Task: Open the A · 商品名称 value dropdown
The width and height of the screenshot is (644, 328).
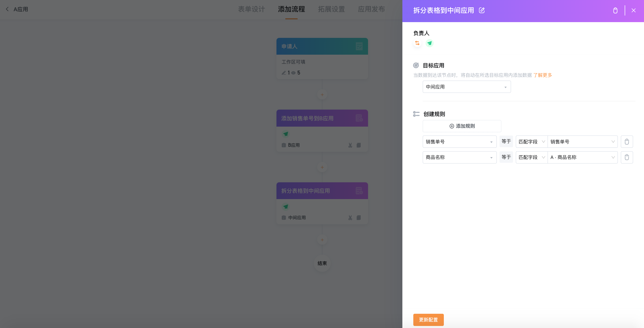Action: [x=582, y=157]
